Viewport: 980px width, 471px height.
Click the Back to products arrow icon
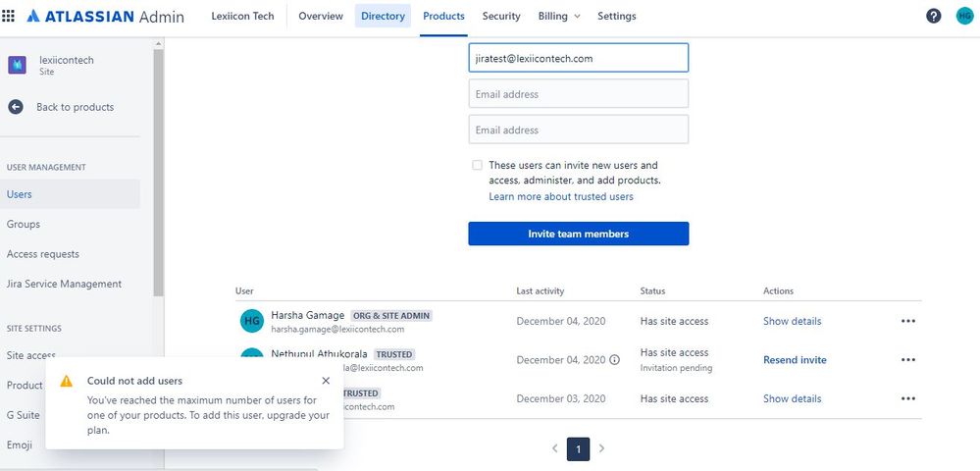click(x=16, y=107)
